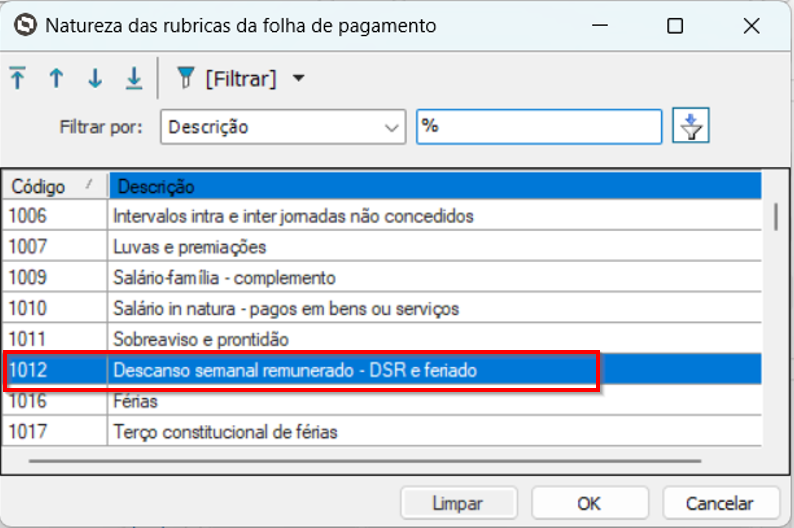Screen dimensions: 794x528
Task: Go to the first record arrow
Action: [18, 78]
